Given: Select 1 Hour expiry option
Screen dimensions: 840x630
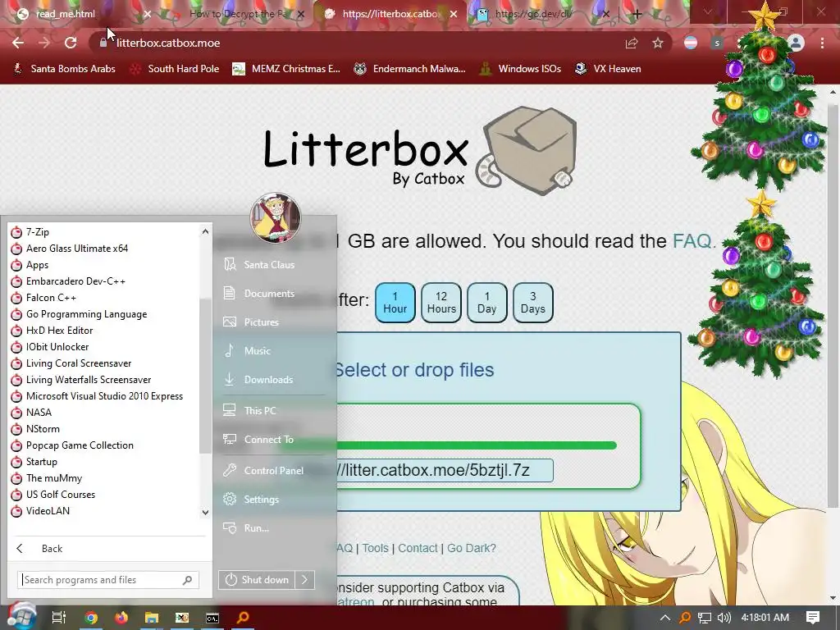Looking at the screenshot, I should (x=395, y=303).
